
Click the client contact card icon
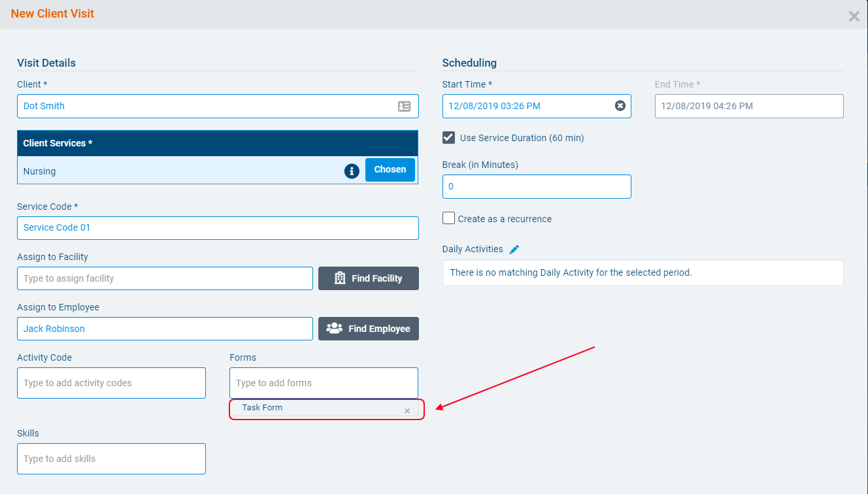[404, 106]
